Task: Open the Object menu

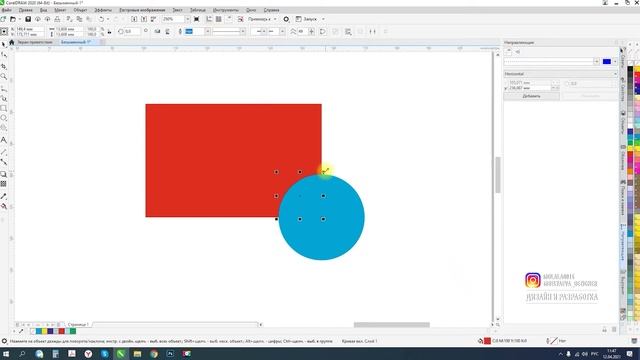Action: [x=80, y=10]
